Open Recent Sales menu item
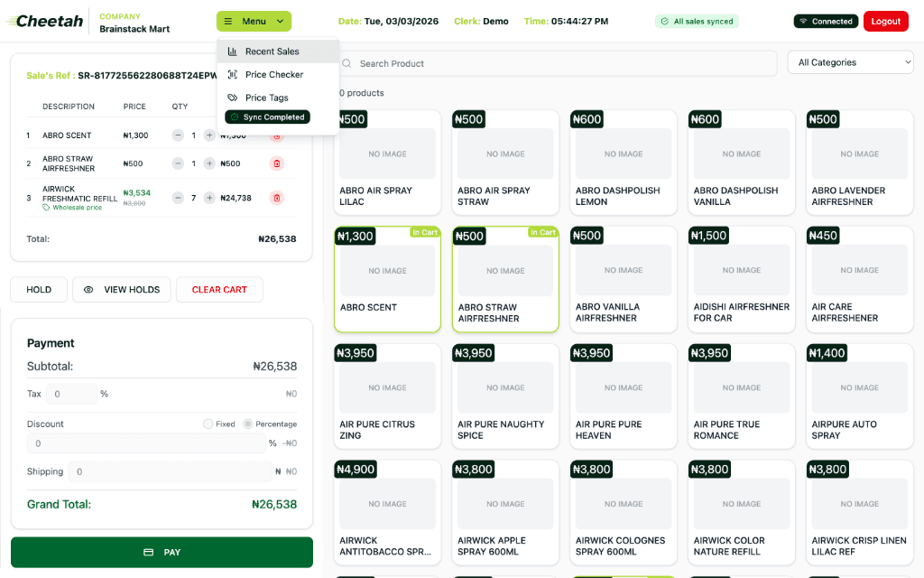 [272, 51]
